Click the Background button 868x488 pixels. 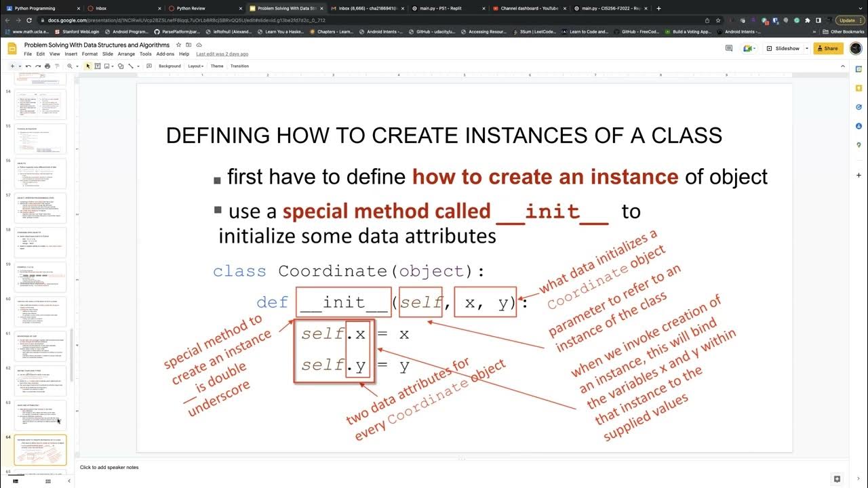point(170,66)
